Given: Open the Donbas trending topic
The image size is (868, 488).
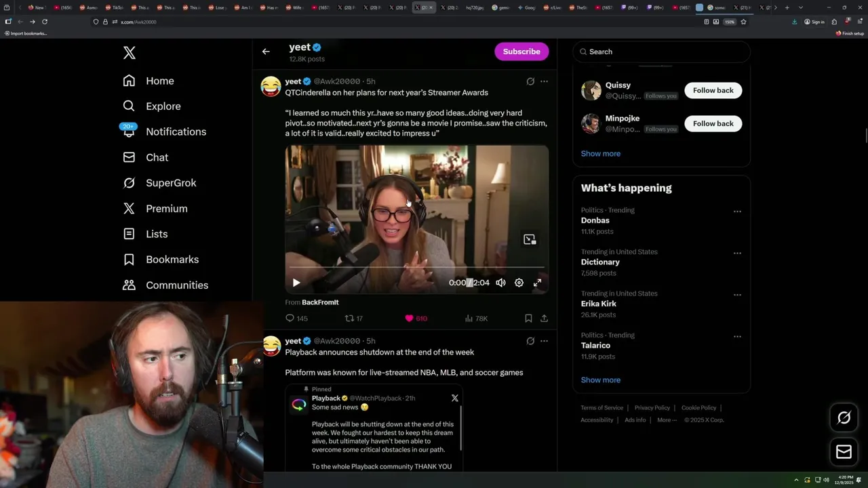Looking at the screenshot, I should tap(595, 220).
